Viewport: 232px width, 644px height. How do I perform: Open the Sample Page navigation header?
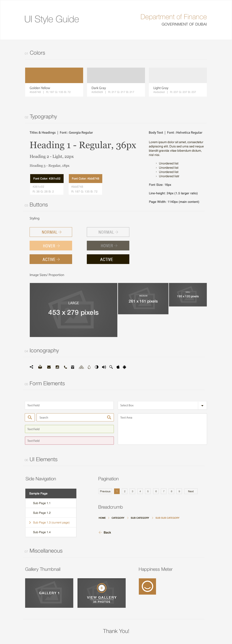tap(51, 493)
